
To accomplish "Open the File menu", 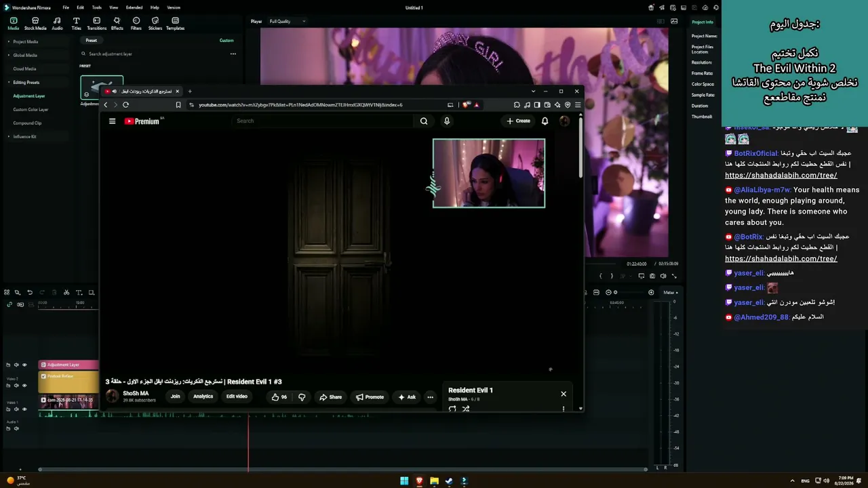I will tap(66, 7).
